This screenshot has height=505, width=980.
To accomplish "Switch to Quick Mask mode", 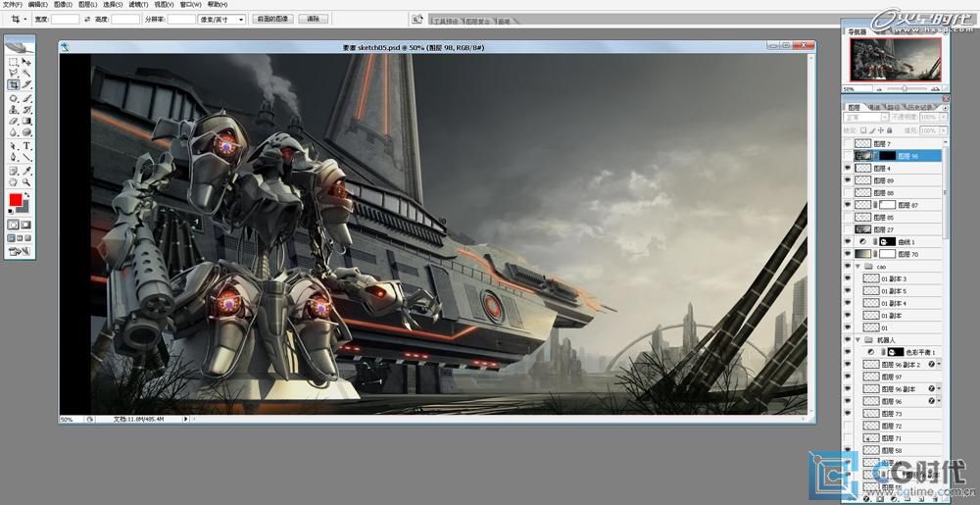I will click(26, 225).
